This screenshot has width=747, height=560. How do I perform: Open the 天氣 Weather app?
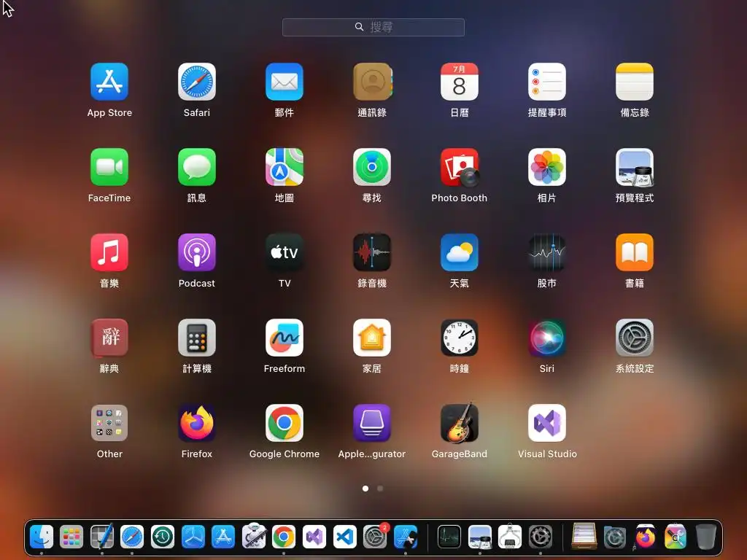(460, 252)
